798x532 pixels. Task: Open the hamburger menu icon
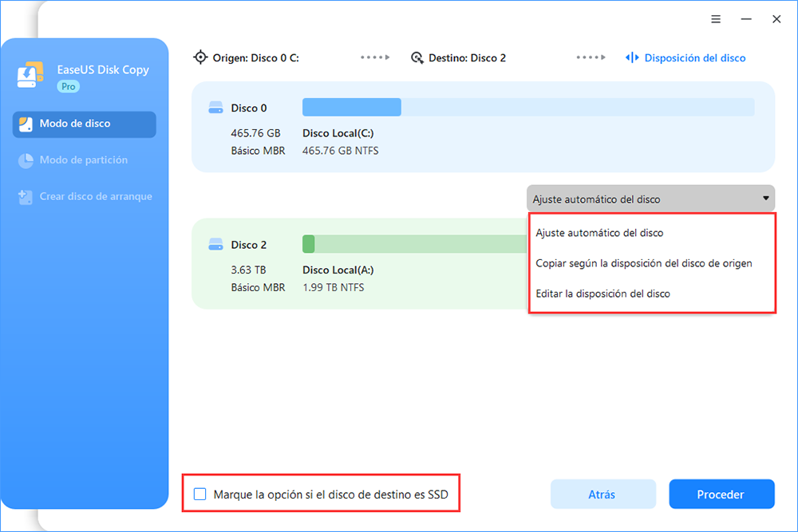pos(716,19)
